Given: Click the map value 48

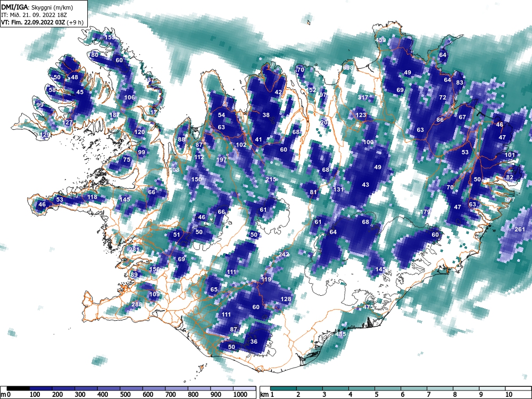Looking at the screenshot, I should (74, 77).
